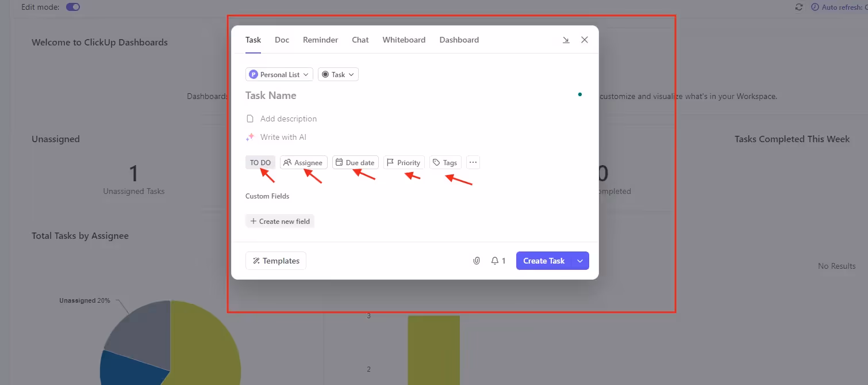This screenshot has height=385, width=868.
Task: Switch to the Whiteboard tab
Action: point(404,40)
